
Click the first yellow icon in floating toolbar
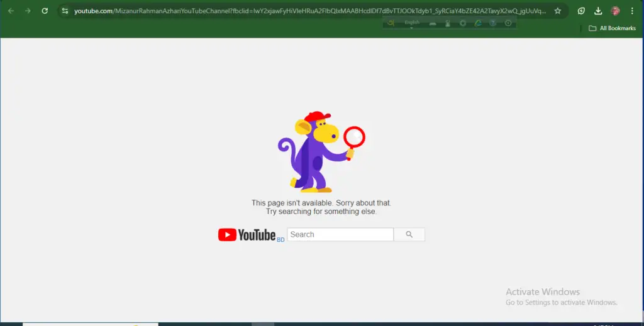click(x=391, y=23)
